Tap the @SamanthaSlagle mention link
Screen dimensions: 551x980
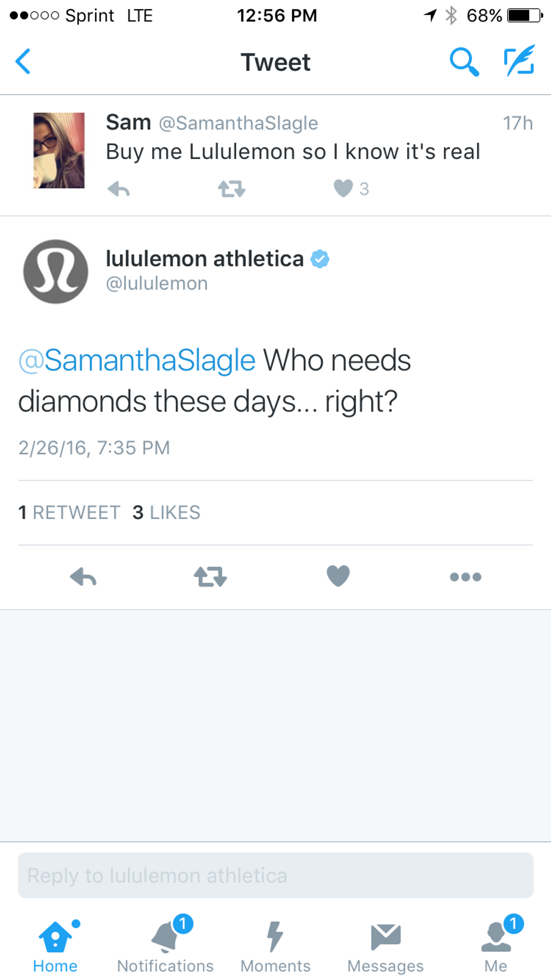137,360
